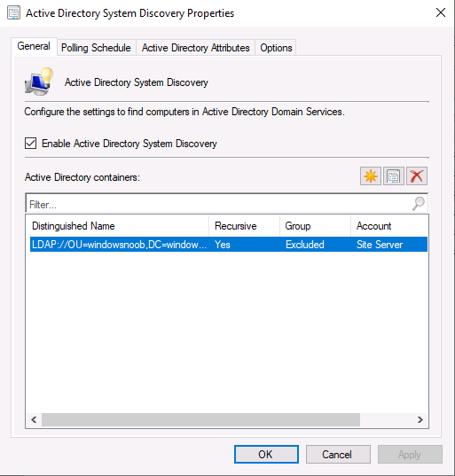Sort by the Group column header
The width and height of the screenshot is (455, 476).
click(x=315, y=226)
